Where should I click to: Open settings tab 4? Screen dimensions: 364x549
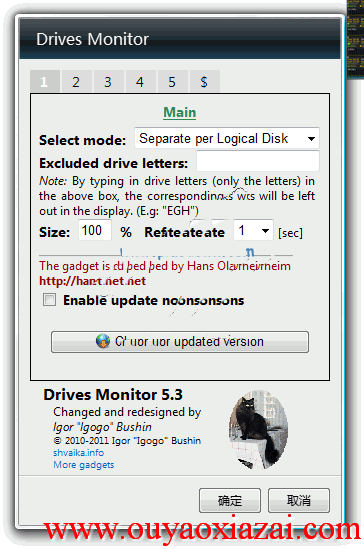click(x=140, y=82)
